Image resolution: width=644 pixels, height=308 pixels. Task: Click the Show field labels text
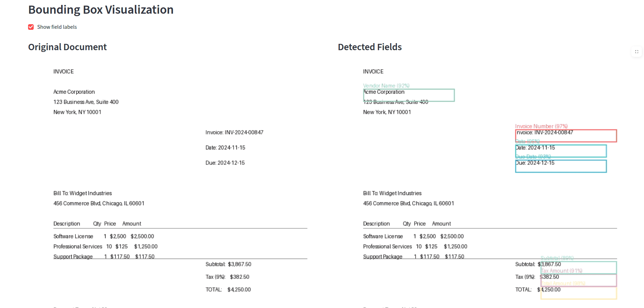pos(57,27)
